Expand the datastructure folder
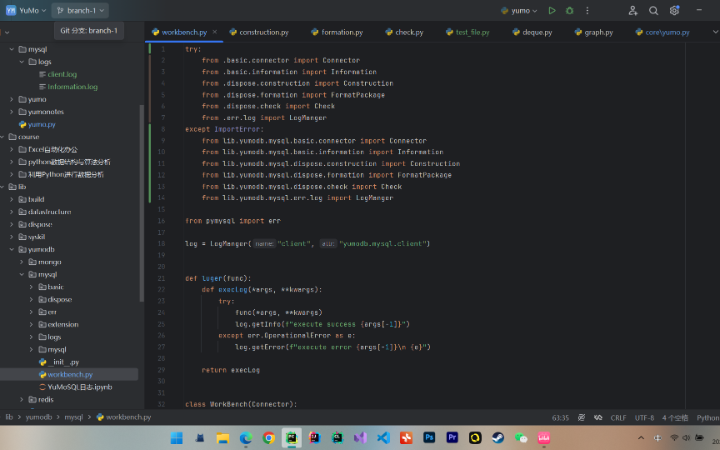 11,212
